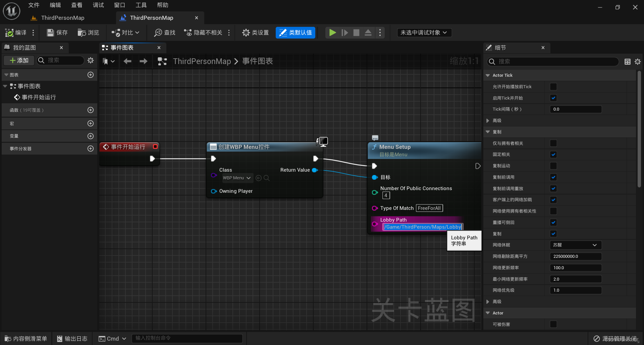Click the 添加 add button
Viewport: 644px width, 345px height.
click(19, 60)
